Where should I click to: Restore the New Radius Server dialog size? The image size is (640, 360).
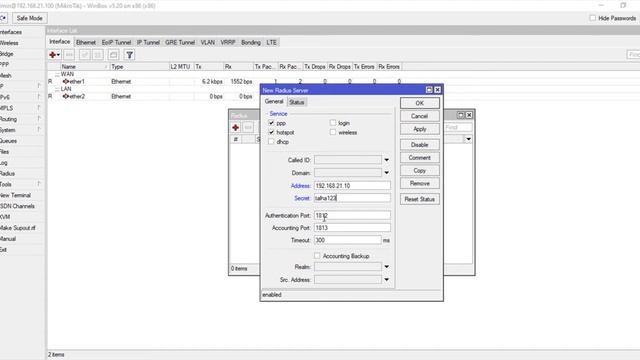point(429,90)
